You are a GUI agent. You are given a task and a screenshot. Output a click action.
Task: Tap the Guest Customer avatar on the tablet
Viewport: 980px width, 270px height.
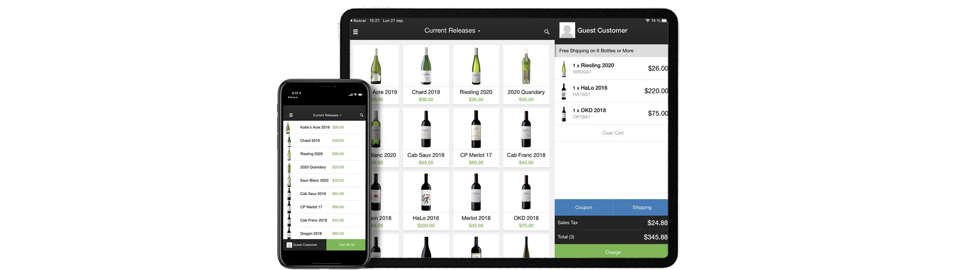point(567,30)
